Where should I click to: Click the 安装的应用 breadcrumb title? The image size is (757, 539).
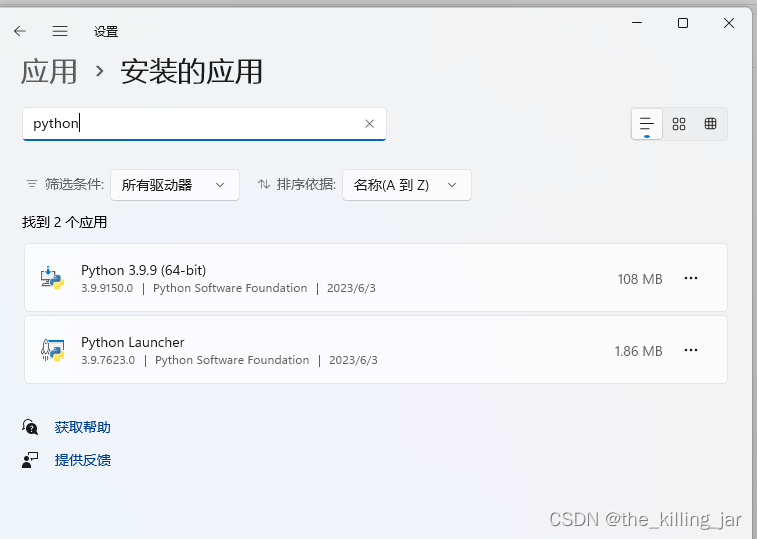(x=191, y=72)
